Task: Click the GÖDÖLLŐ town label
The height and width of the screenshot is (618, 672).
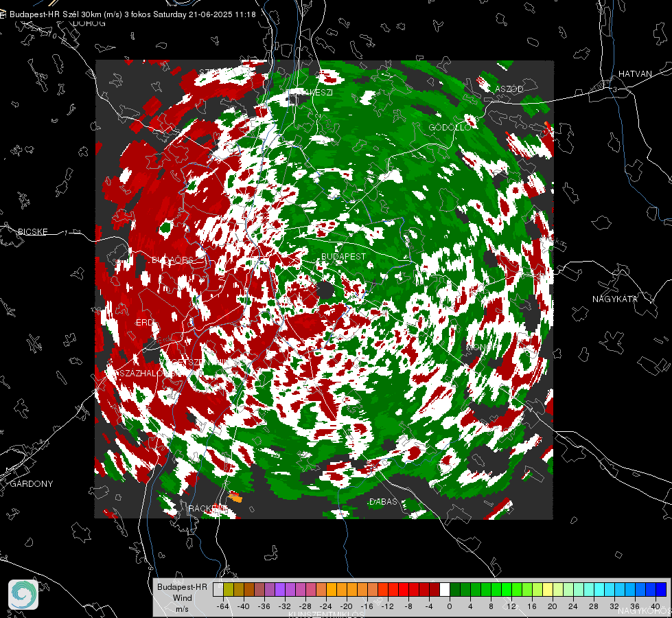Action: coord(450,127)
